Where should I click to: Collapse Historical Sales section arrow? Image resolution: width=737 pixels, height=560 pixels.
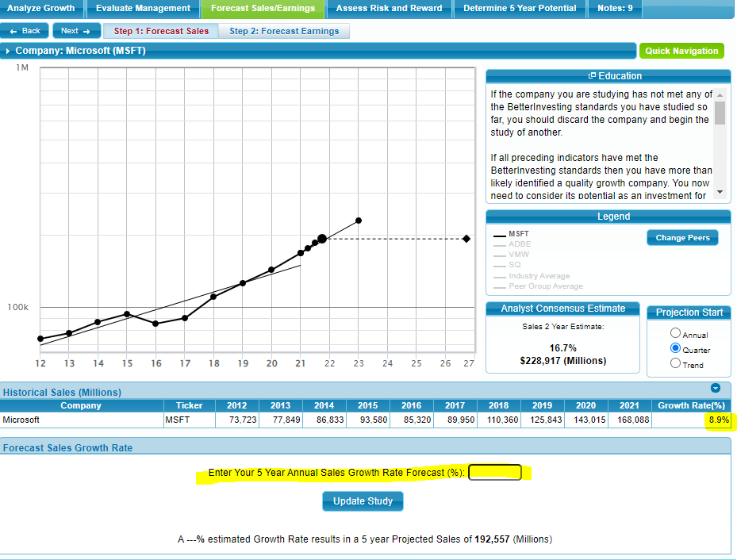point(716,388)
